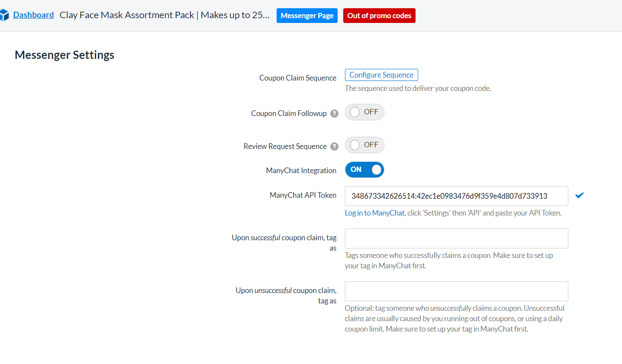The image size is (622, 364).
Task: Click 'Tags someone who successfully claims' help text
Action: 449,261
